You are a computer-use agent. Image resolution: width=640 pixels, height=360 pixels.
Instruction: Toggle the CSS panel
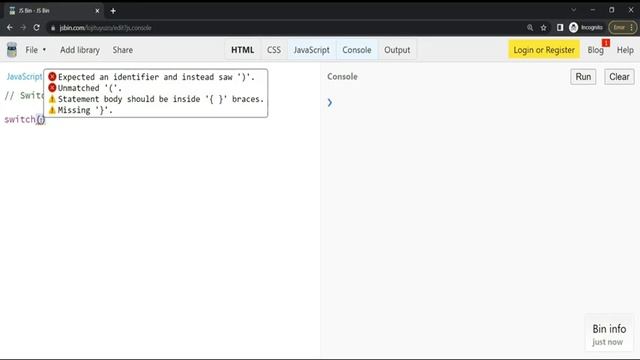point(273,50)
